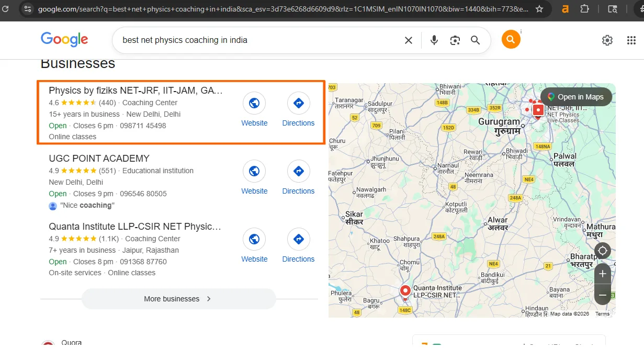
Task: Open Website for Quanta Institute
Action: [x=254, y=245]
